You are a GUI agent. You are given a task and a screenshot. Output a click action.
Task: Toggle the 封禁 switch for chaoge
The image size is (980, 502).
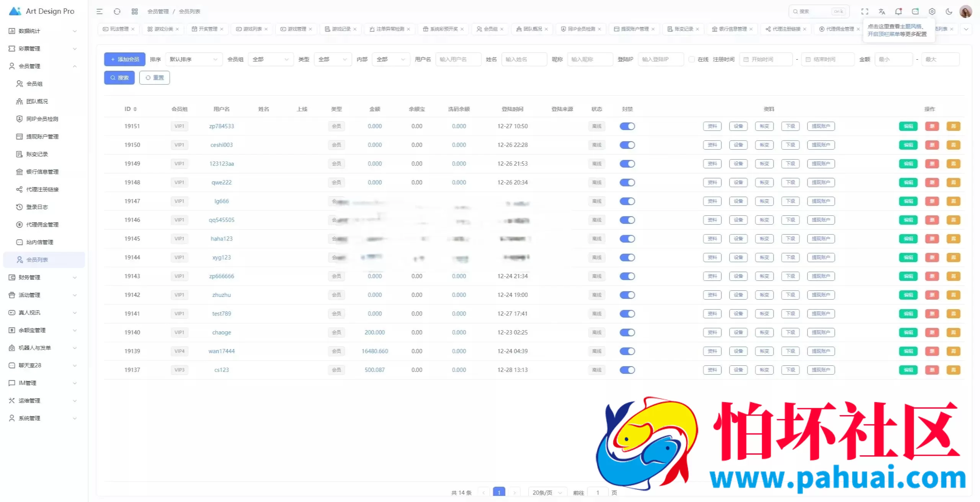click(x=627, y=332)
